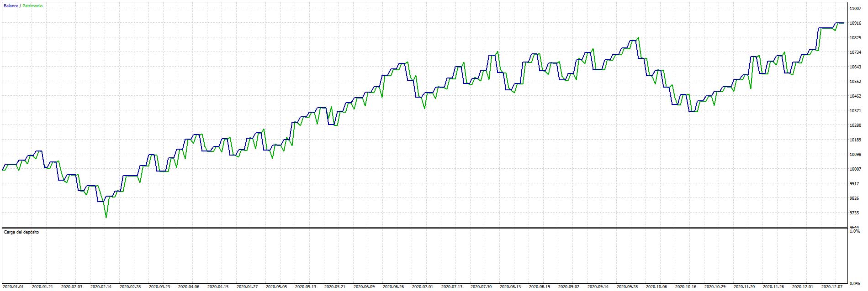
Task: Click the 2020.06.26 date label
Action: coord(393,287)
